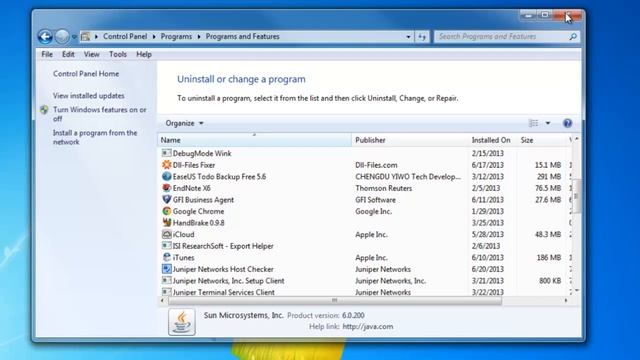The height and width of the screenshot is (360, 640).
Task: Select the EndNote X6 icon
Action: click(x=166, y=188)
